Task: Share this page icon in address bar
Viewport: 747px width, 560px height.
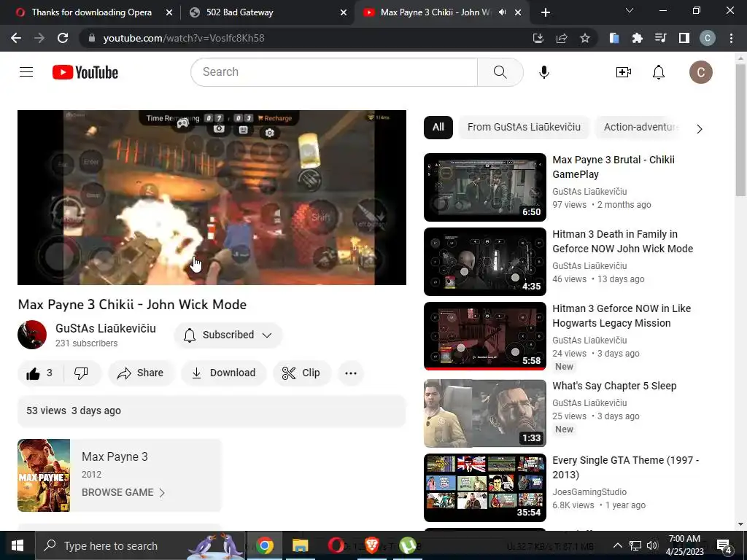Action: click(562, 38)
